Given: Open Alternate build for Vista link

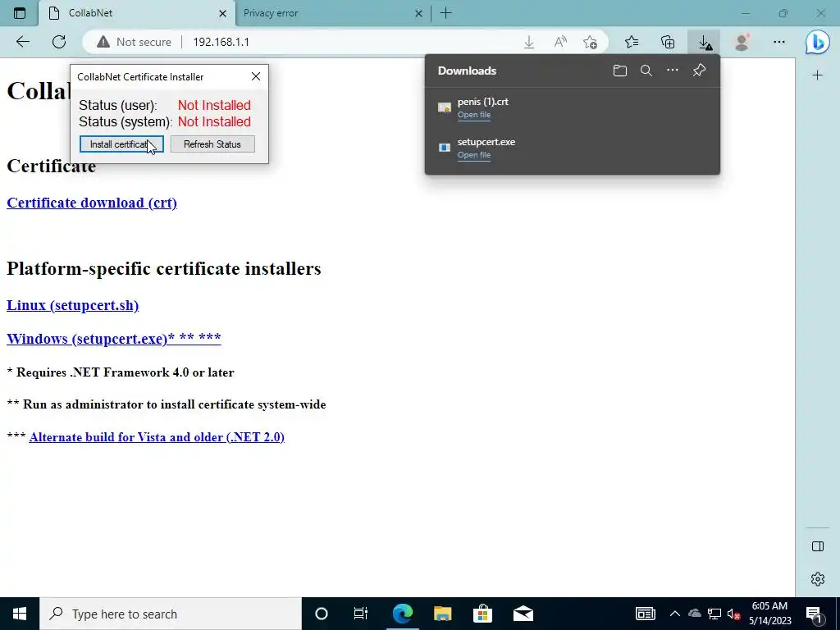Looking at the screenshot, I should pos(157,437).
